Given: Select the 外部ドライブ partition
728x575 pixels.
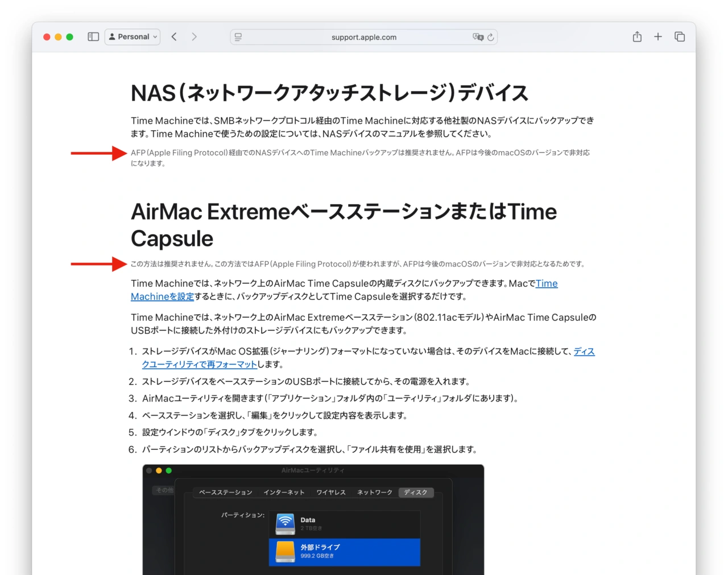Looking at the screenshot, I should coord(344,551).
